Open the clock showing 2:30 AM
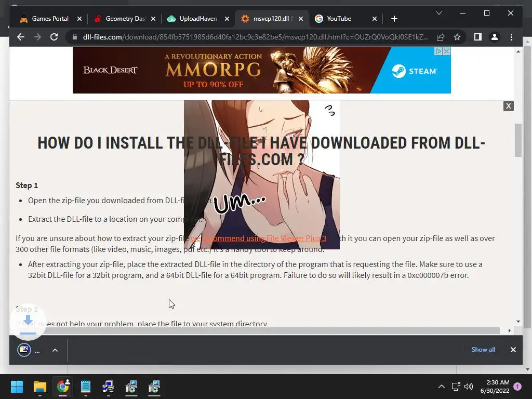This screenshot has height=399, width=532. tap(495, 387)
